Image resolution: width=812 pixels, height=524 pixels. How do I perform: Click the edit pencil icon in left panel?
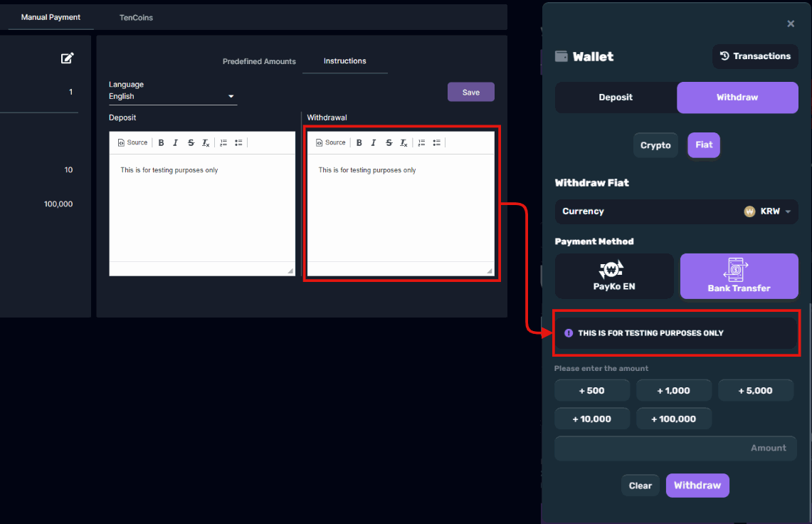tap(68, 58)
